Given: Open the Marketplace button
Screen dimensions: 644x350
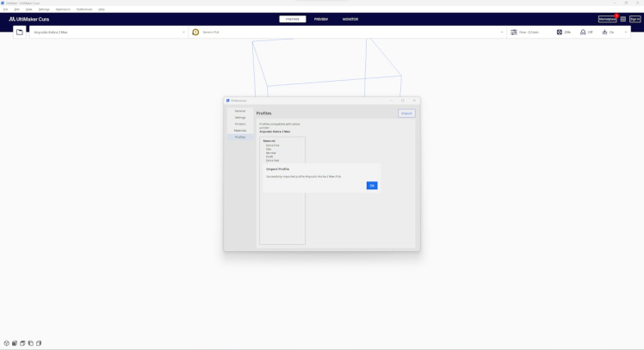Looking at the screenshot, I should click(x=607, y=19).
